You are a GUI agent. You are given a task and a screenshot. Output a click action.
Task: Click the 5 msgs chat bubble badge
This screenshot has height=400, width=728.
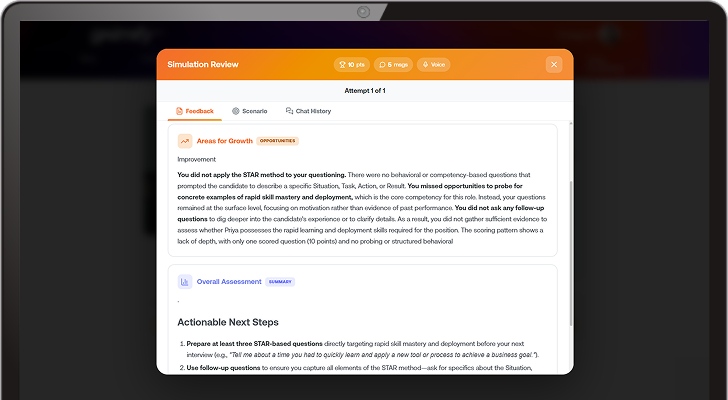point(392,65)
